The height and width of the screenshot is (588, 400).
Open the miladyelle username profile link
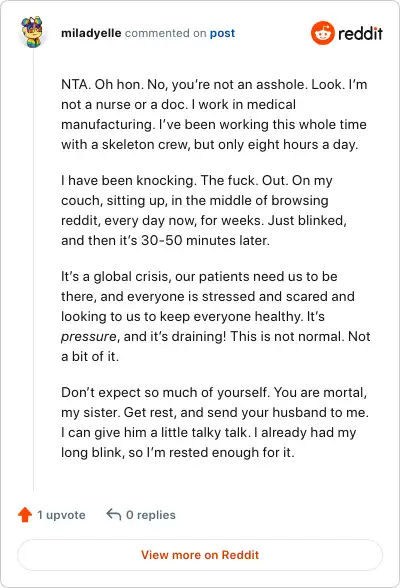click(x=91, y=33)
